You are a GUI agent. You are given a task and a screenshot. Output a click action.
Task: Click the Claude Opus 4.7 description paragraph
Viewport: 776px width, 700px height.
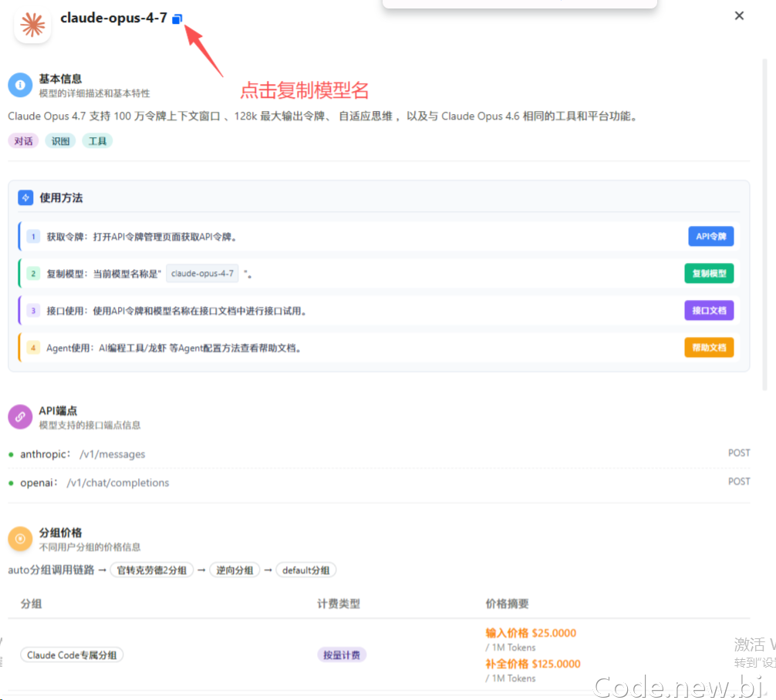tap(323, 116)
